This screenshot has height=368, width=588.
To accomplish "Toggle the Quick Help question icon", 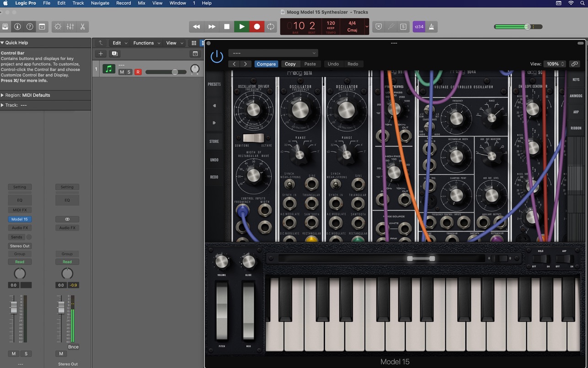I will tap(30, 27).
